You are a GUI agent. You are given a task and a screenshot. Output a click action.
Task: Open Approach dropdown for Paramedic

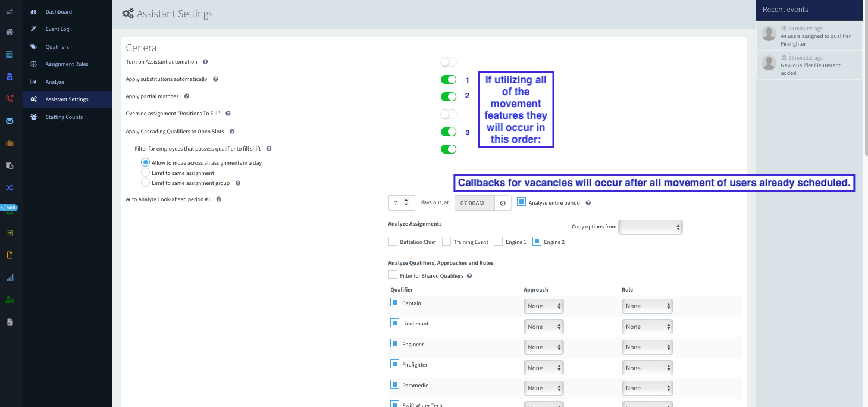click(x=544, y=388)
